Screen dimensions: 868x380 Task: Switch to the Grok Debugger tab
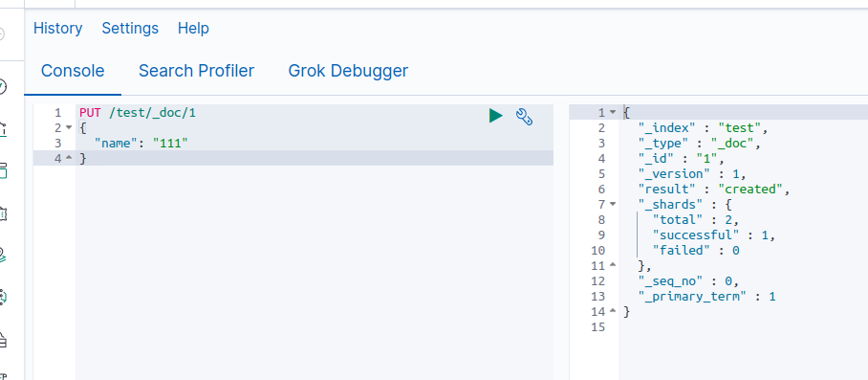coord(348,71)
